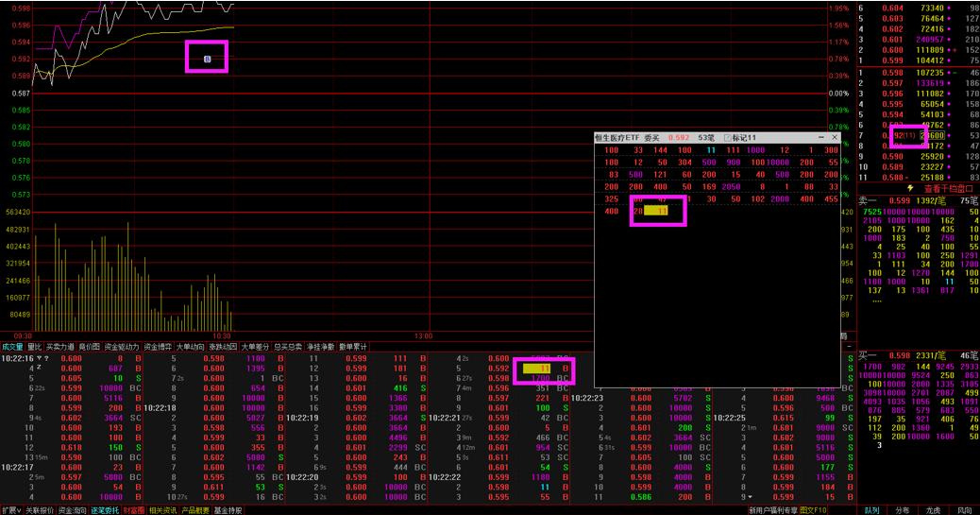
Task: Expand the 扩展 dropdown at bottom left
Action: [11, 510]
